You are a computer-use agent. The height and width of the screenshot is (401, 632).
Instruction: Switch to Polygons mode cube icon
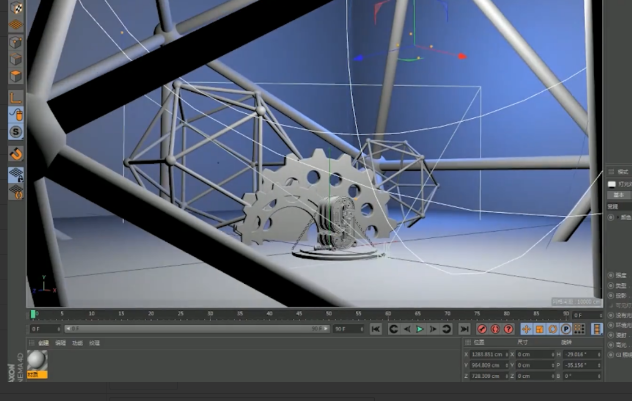[x=16, y=76]
